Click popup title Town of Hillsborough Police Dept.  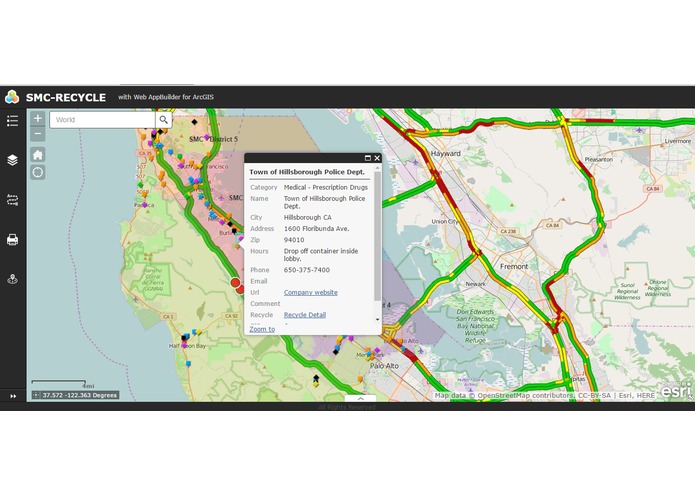point(307,172)
